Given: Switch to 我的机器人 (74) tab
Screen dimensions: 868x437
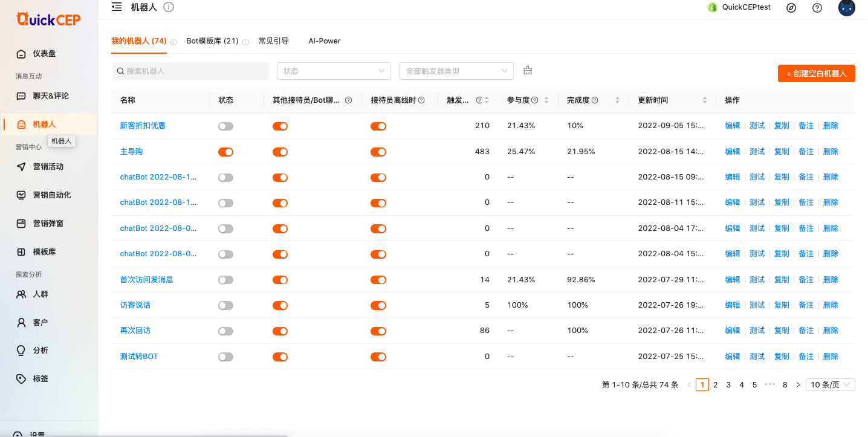Looking at the screenshot, I should point(139,41).
